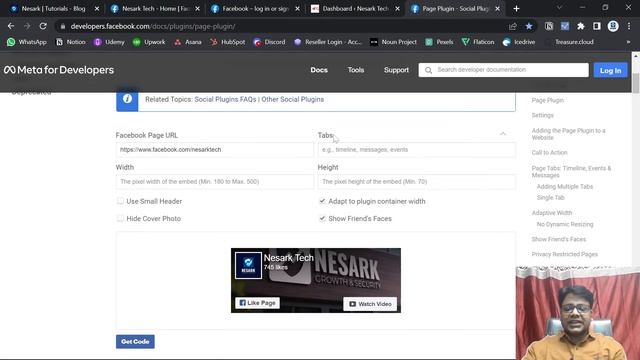Toggle Hide Cover Photo checkbox
The width and height of the screenshot is (640, 360).
coord(120,218)
